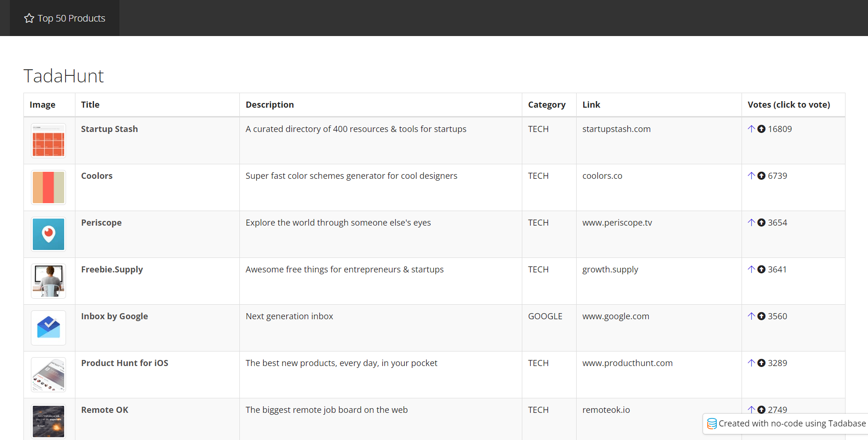Image resolution: width=868 pixels, height=440 pixels.
Task: Open the Freebie.Supply thumbnail image
Action: (x=49, y=281)
